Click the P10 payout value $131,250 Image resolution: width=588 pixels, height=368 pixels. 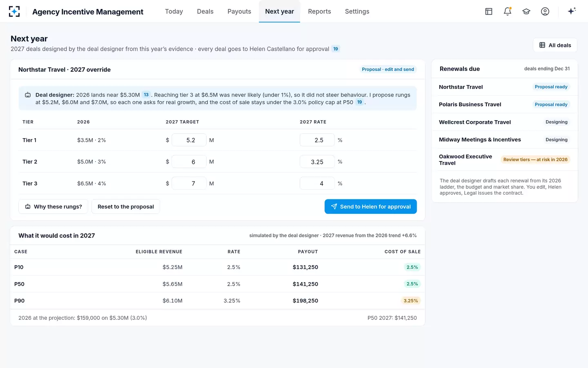(305, 267)
